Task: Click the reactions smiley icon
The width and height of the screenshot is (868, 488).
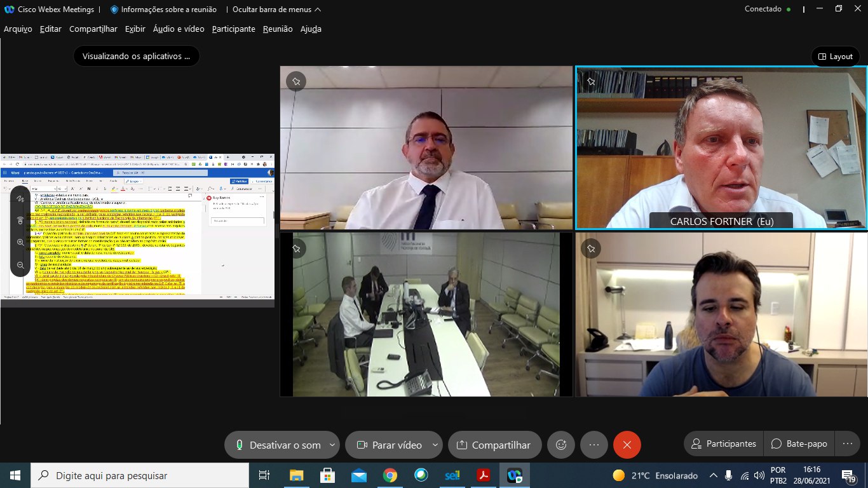Action: tap(561, 445)
